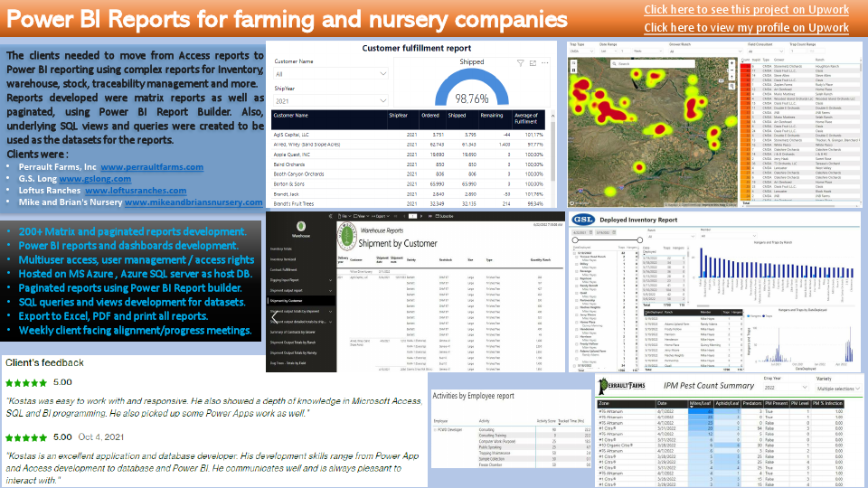Click left handle of GSL date slider

[x=575, y=240]
